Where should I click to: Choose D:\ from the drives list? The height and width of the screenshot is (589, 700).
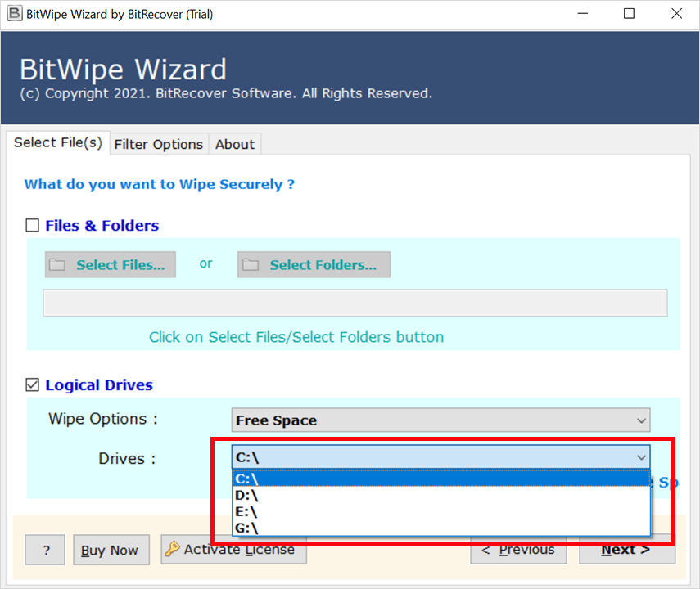click(x=441, y=495)
